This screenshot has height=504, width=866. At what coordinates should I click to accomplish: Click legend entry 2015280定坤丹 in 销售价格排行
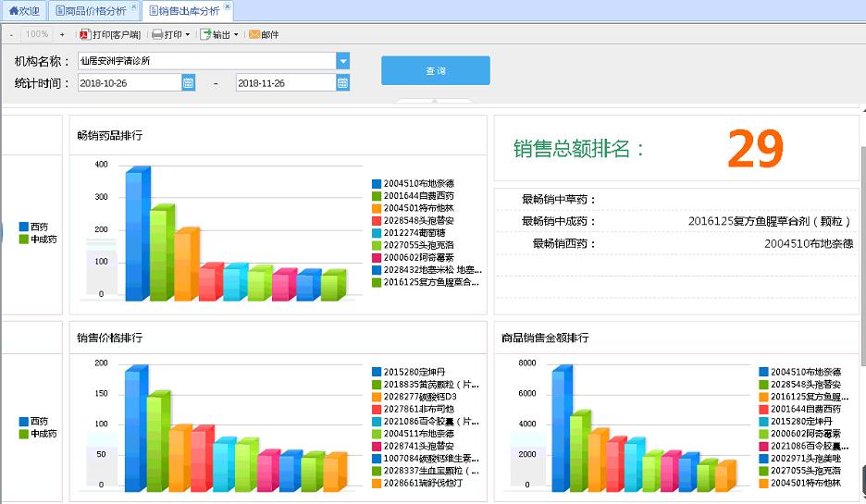coord(409,372)
